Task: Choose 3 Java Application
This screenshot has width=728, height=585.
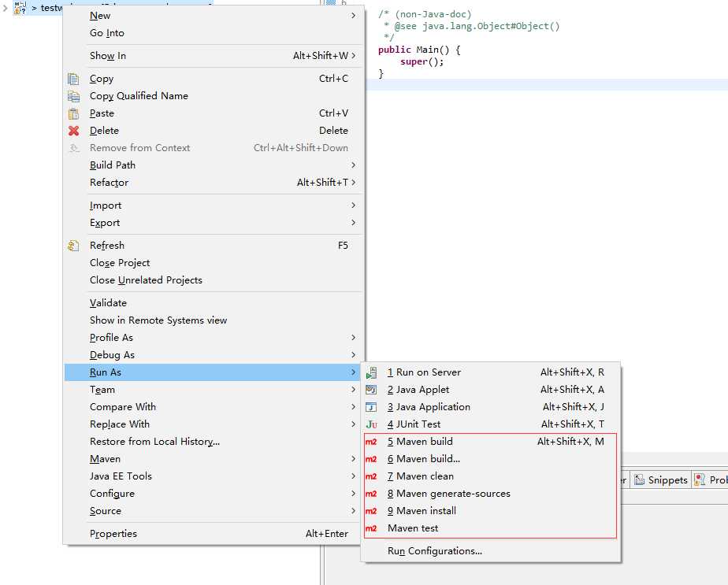Action: pos(491,407)
